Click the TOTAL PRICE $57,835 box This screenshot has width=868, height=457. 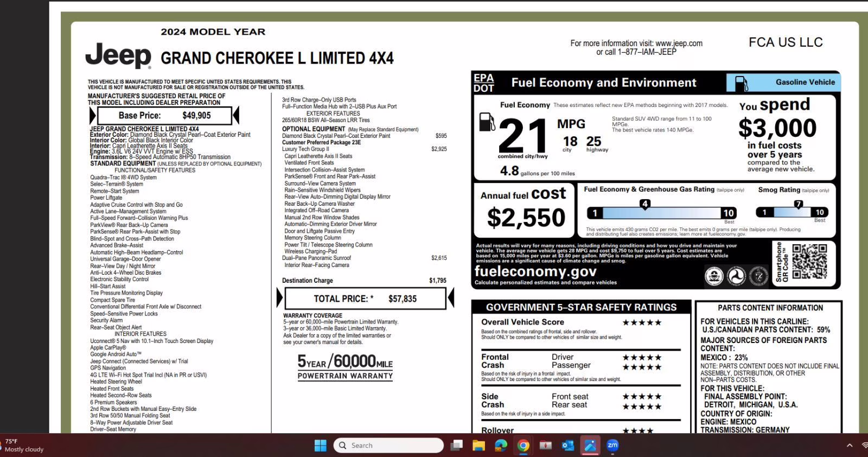click(365, 299)
